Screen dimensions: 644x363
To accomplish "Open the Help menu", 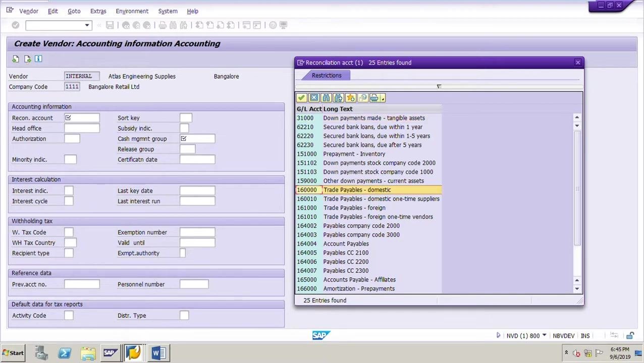I will pyautogui.click(x=192, y=11).
